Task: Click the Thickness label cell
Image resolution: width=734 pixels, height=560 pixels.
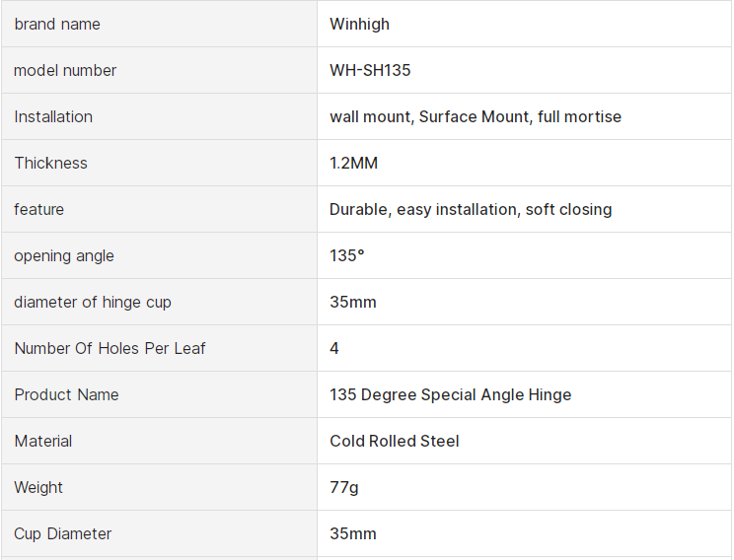Action: click(x=50, y=163)
